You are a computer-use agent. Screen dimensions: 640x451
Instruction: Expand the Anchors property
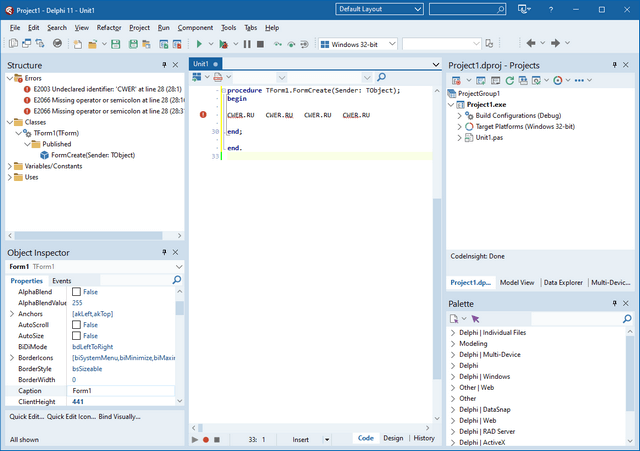point(12,314)
